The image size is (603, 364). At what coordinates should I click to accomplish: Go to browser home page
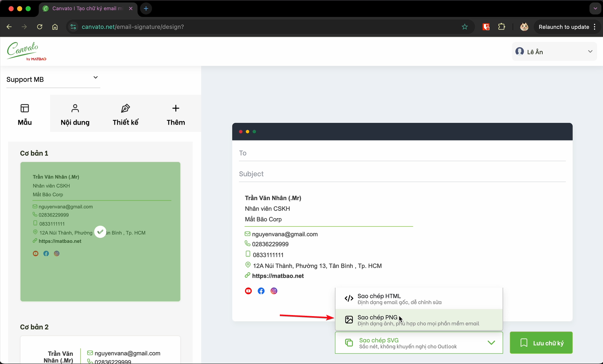tap(55, 27)
